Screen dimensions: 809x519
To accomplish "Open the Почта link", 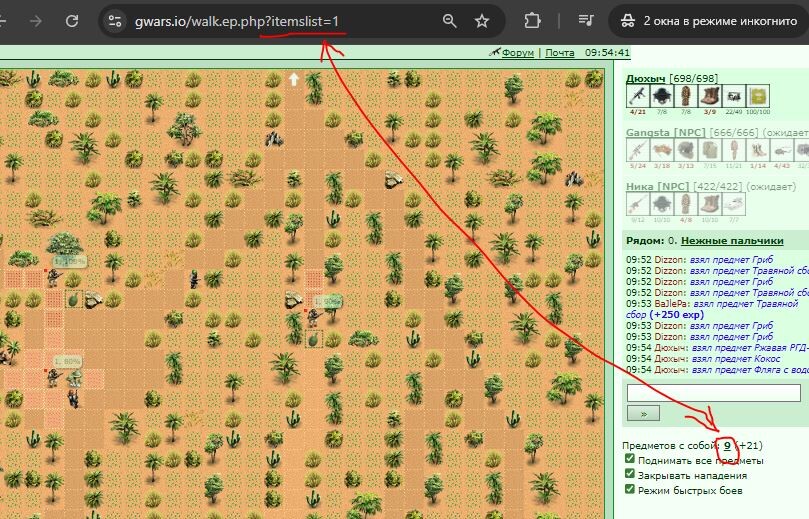I will coord(560,53).
